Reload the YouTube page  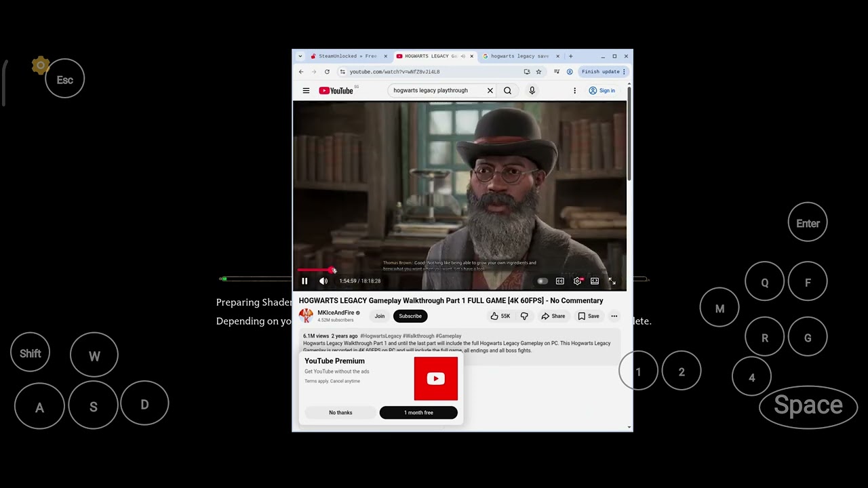click(327, 72)
